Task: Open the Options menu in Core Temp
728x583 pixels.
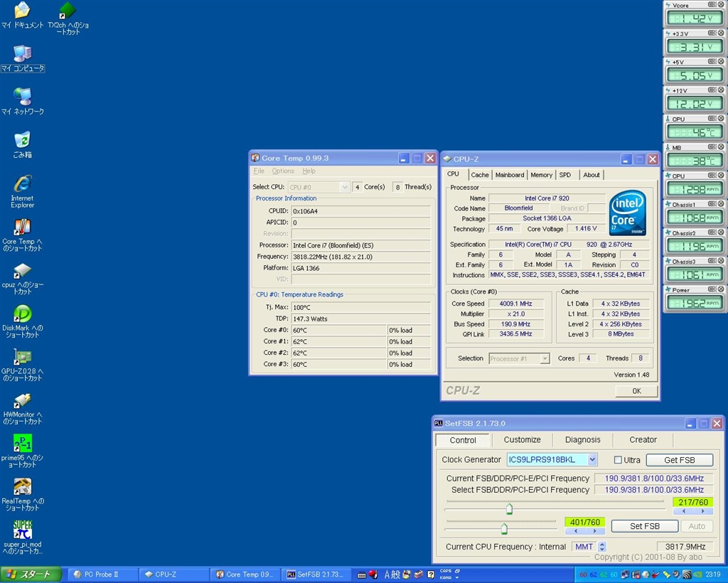Action: (282, 171)
